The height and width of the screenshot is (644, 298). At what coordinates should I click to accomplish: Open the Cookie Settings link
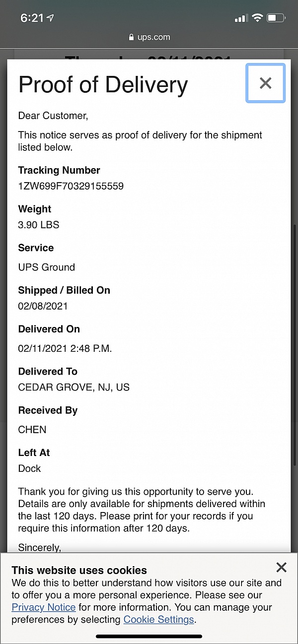pyautogui.click(x=158, y=619)
